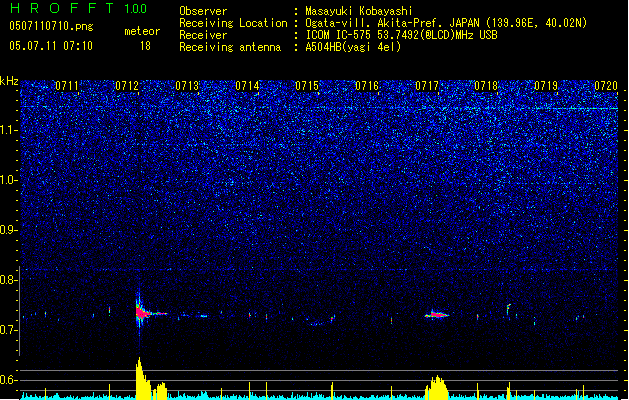
Task: Click the 0718 time marker
Action: click(486, 86)
